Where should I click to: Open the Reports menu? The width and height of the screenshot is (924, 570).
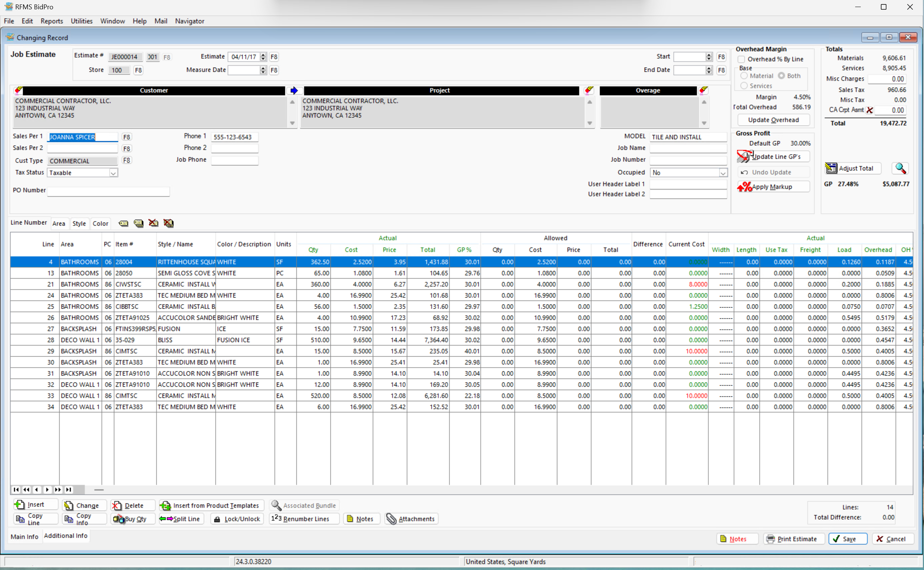pos(52,21)
